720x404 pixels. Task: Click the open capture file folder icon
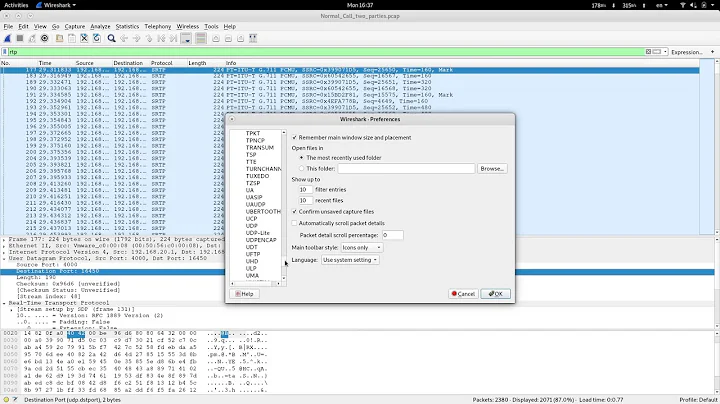pyautogui.click(x=59, y=39)
